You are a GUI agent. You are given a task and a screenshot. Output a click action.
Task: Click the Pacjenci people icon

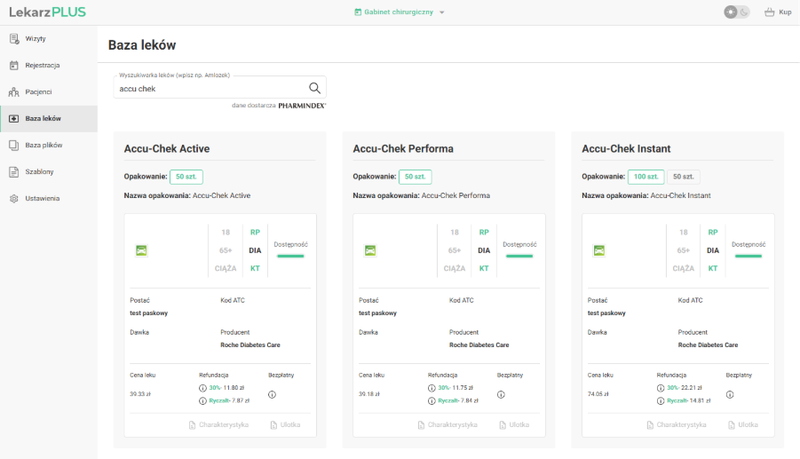14,92
